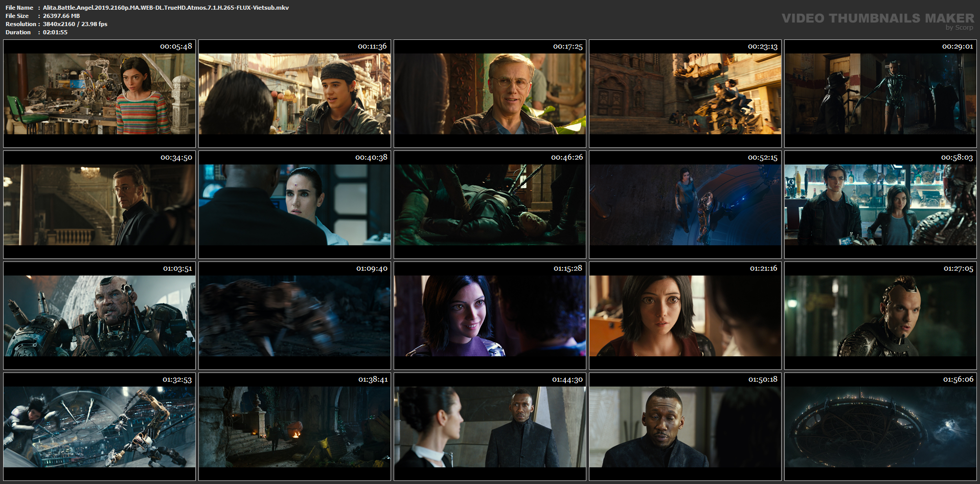This screenshot has width=980, height=484.
Task: Click the File Size label
Action: click(x=17, y=16)
